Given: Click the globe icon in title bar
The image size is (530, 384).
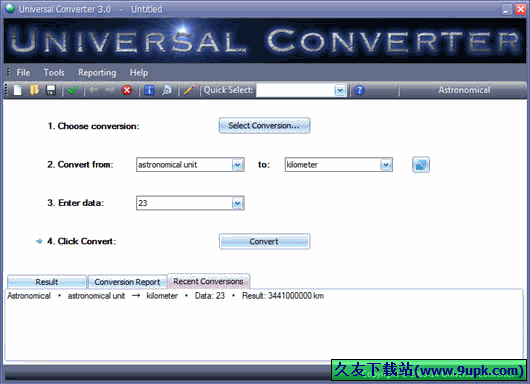Looking at the screenshot, I should pyautogui.click(x=10, y=8).
